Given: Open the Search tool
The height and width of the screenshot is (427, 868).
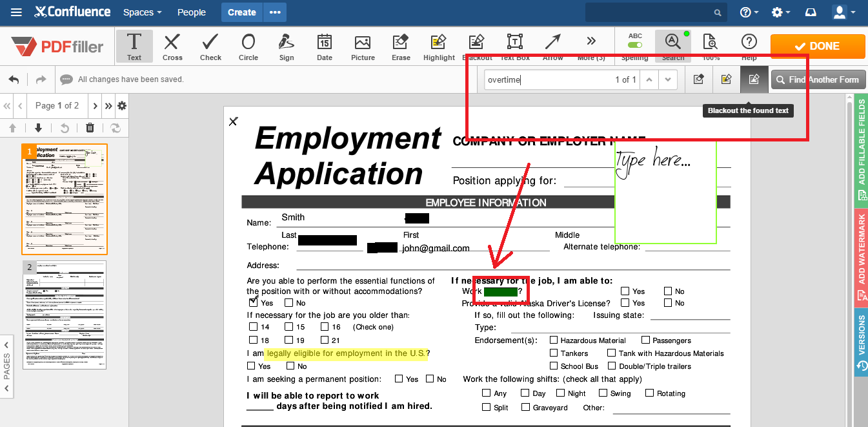Looking at the screenshot, I should (673, 47).
